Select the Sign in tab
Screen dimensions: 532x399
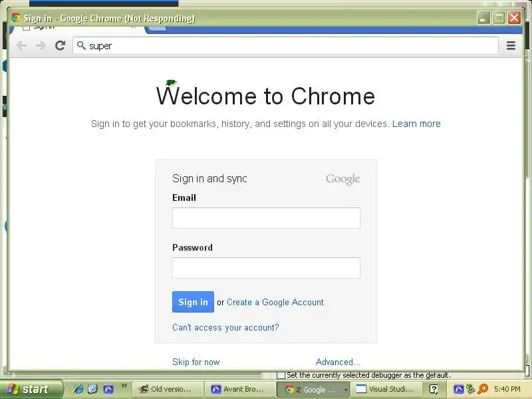(x=78, y=29)
